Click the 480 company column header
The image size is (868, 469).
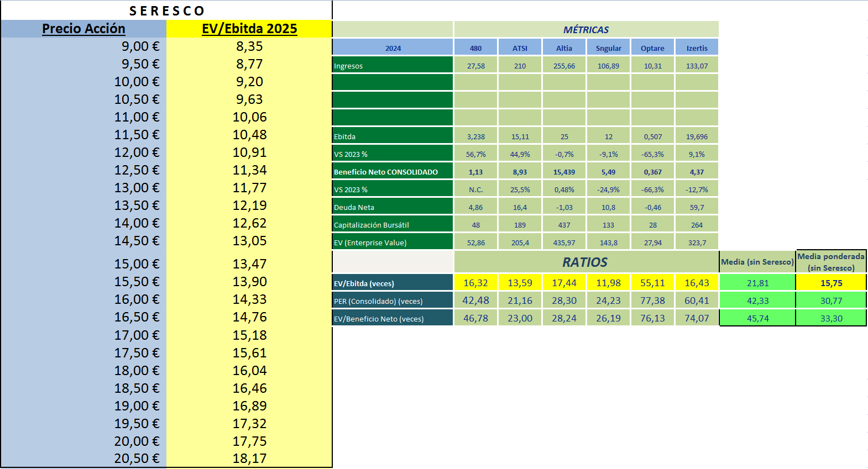tap(475, 48)
